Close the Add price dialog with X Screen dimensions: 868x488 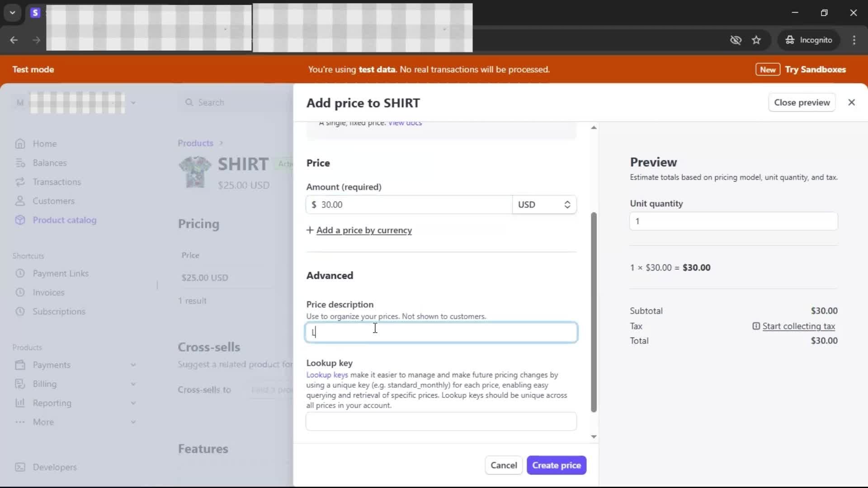click(851, 103)
